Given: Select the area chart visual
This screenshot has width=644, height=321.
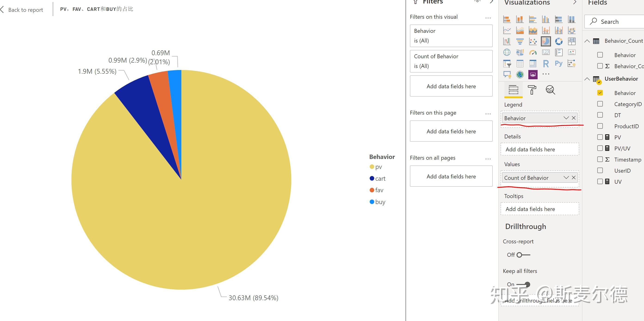Looking at the screenshot, I should (x=520, y=31).
